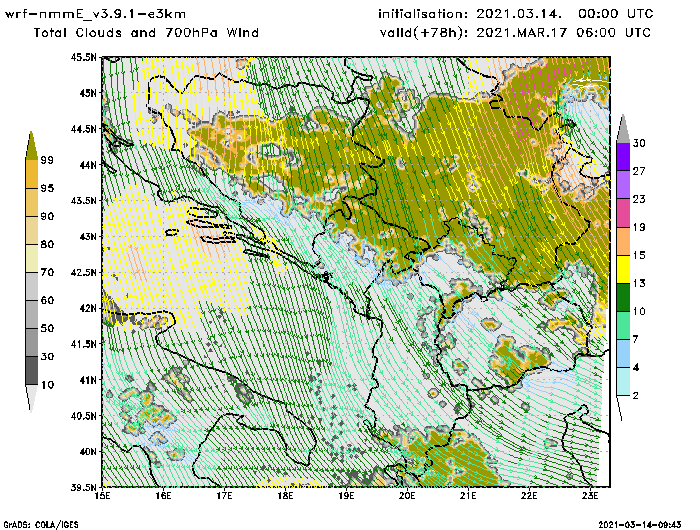Viewport: 700px width, 530px height.
Task: Click the purple 27-30 wind legend swatch
Action: tap(623, 157)
